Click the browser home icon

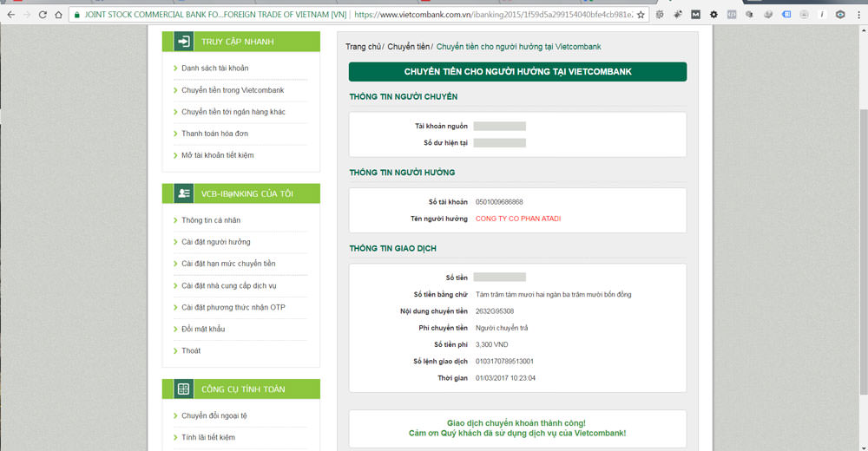tap(58, 15)
